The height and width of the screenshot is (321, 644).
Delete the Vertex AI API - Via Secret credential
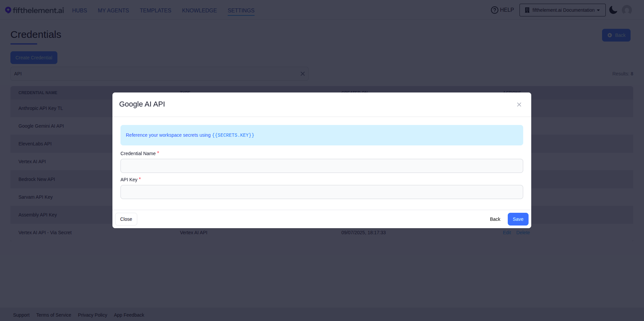tap(523, 233)
